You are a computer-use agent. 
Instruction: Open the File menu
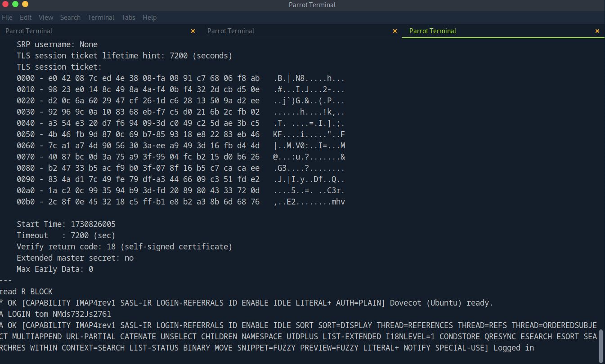pos(7,18)
